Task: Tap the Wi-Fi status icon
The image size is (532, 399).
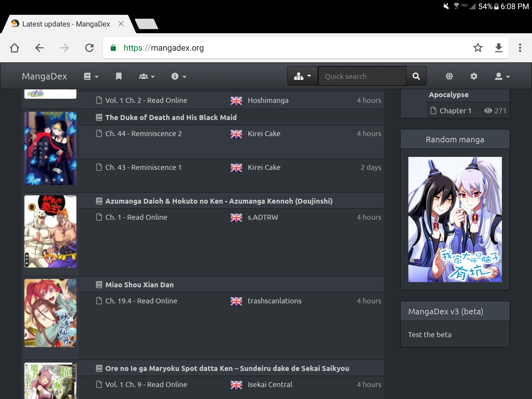Action: coord(456,6)
